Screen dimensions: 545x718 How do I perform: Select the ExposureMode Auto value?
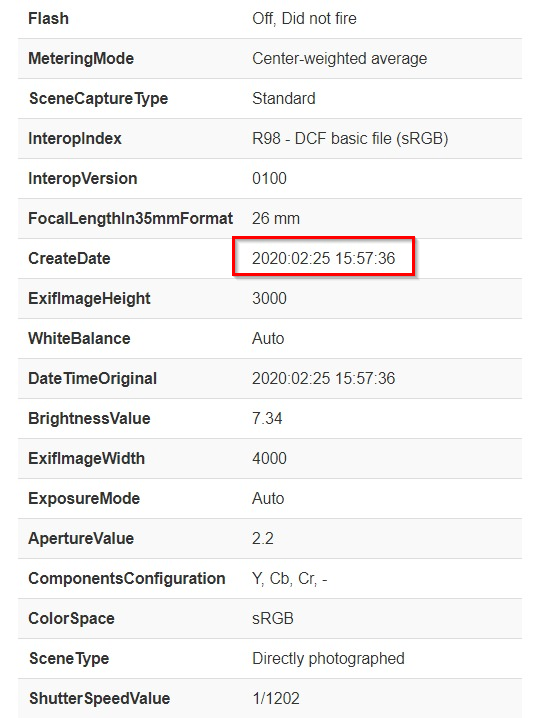(268, 498)
